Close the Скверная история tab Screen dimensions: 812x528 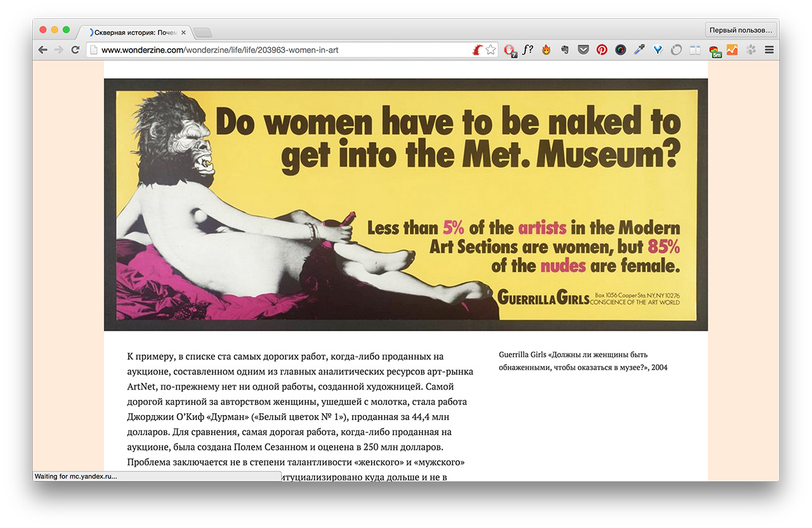[x=183, y=32]
